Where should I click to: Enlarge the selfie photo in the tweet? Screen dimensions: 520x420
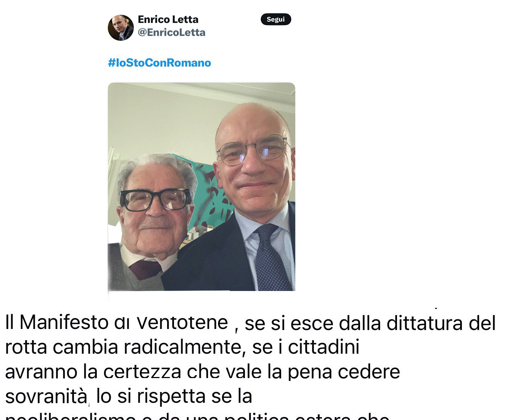point(202,187)
